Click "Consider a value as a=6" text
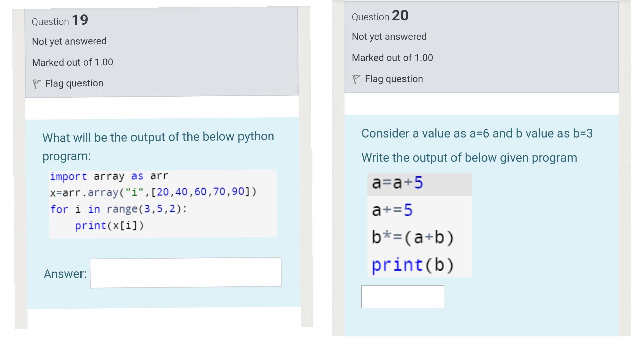Viewport: 644px width, 348px height. [477, 133]
